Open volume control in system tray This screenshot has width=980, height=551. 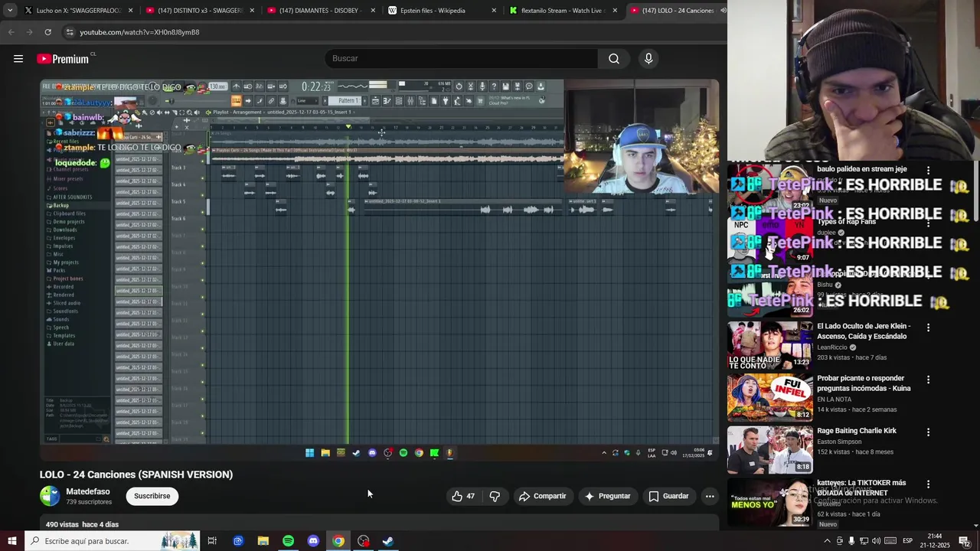[876, 541]
